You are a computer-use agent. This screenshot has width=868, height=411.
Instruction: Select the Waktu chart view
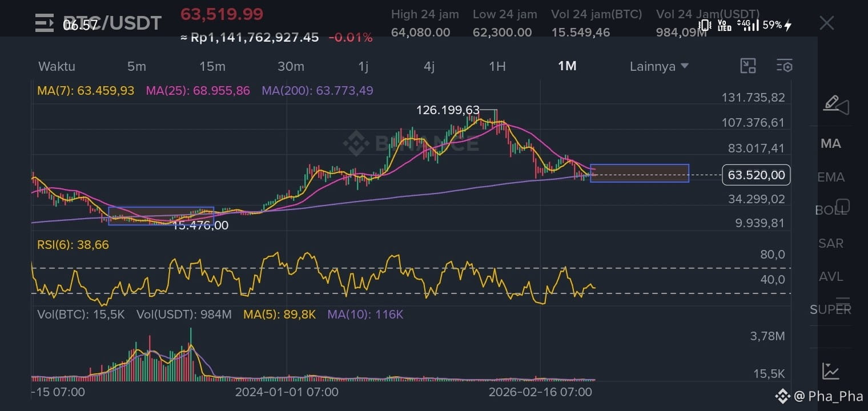click(57, 66)
